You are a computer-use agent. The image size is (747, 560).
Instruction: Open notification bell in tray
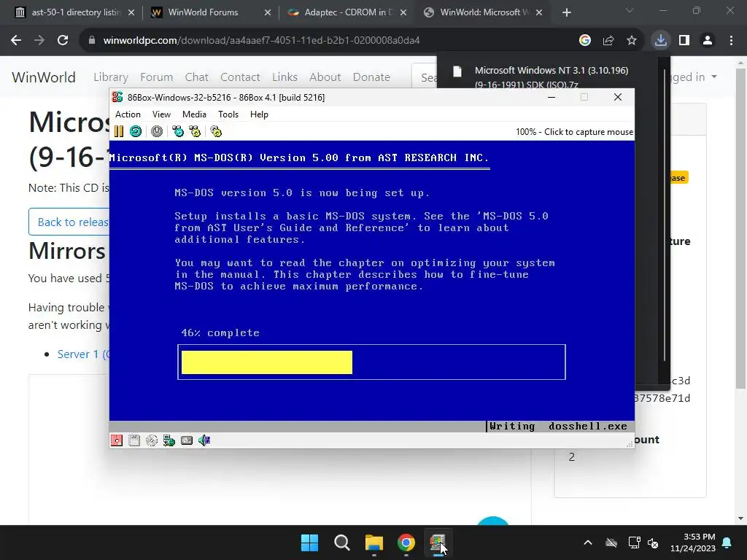coord(727,542)
